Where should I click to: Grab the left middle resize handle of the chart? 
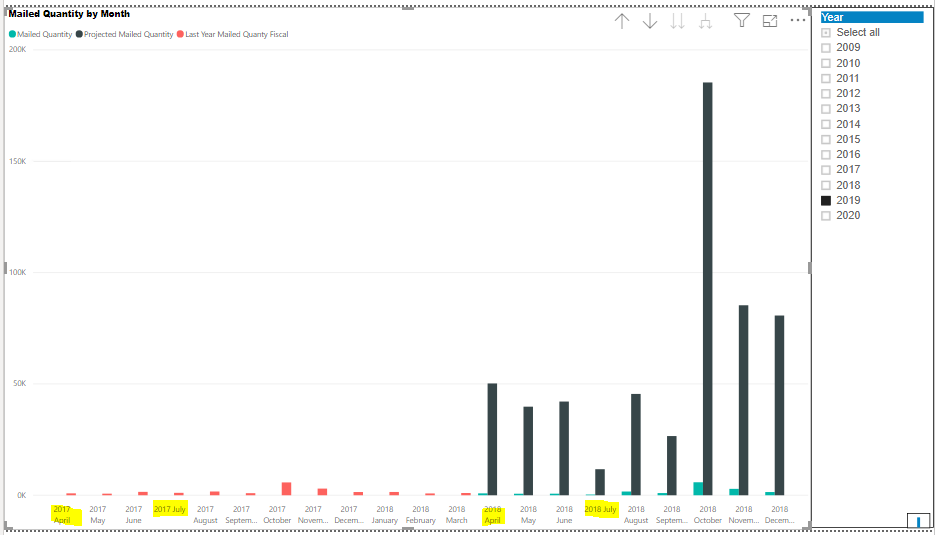[x=5, y=268]
